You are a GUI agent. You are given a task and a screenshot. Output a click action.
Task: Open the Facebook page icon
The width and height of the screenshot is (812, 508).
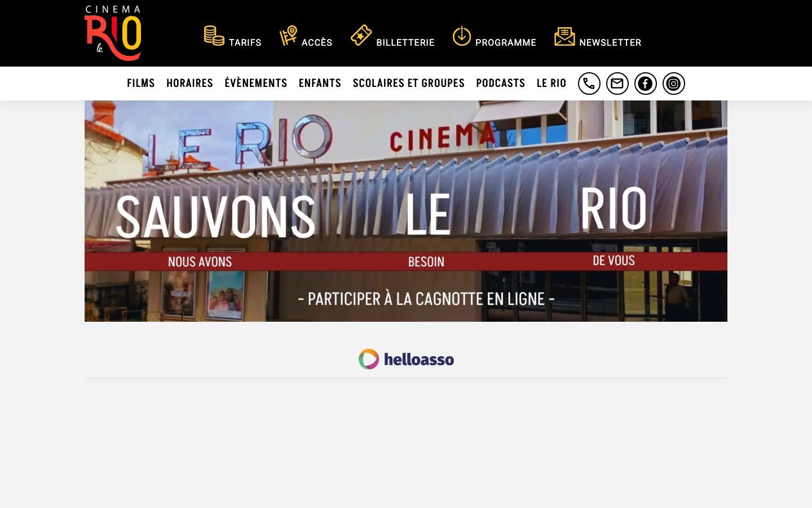point(646,84)
